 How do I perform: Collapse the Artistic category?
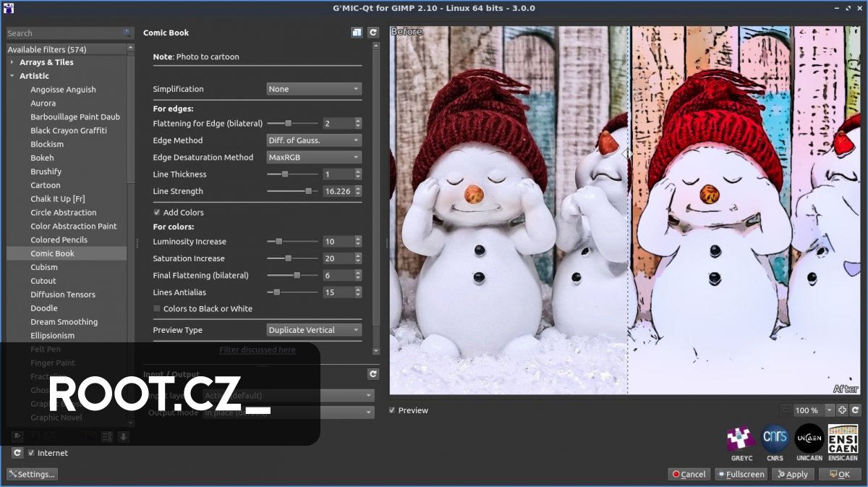coord(12,76)
